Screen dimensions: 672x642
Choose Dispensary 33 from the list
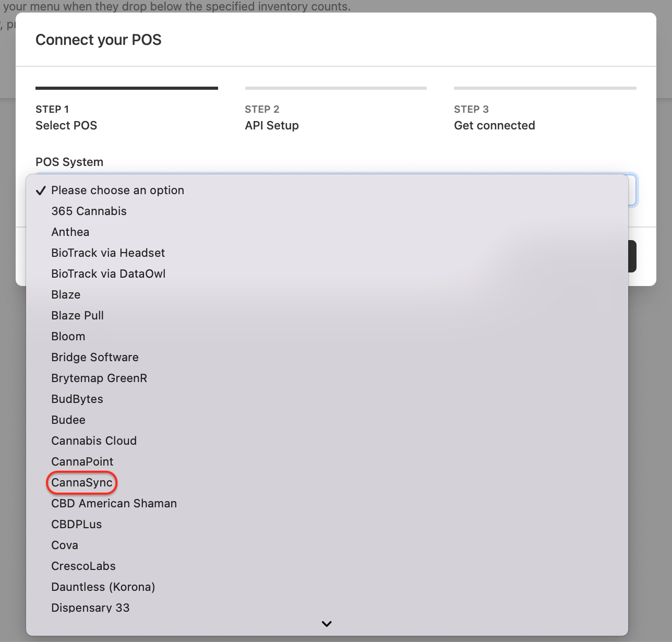pos(327,607)
